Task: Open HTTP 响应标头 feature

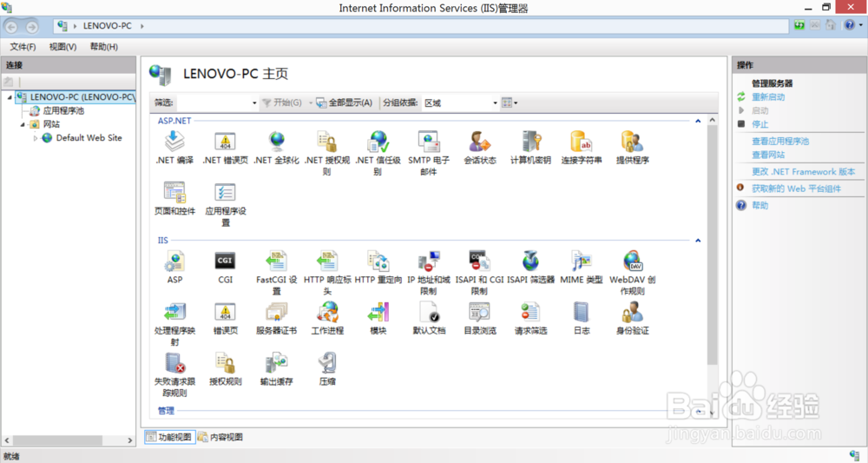Action: click(327, 273)
